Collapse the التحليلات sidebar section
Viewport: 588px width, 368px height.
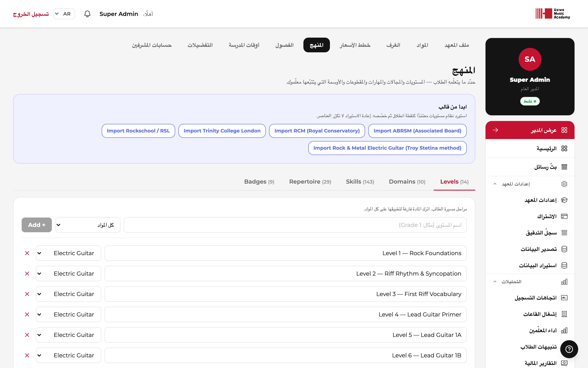495,282
